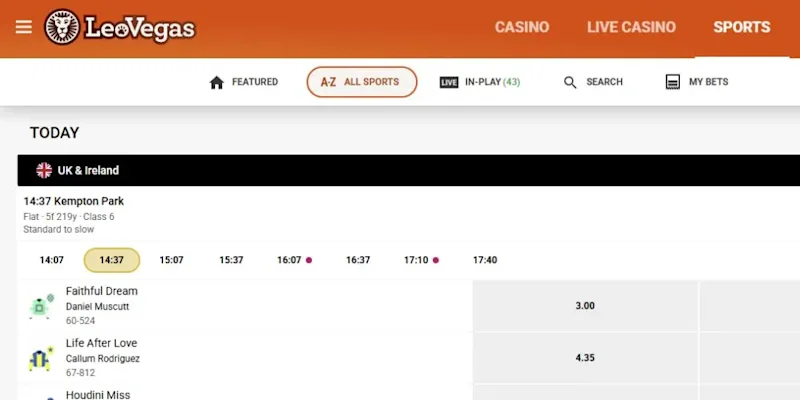Open the Live Casino section
This screenshot has height=400, width=800.
pyautogui.click(x=631, y=27)
